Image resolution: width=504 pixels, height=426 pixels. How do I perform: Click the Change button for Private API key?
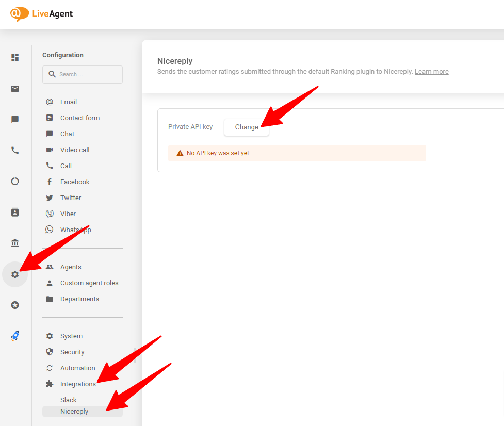point(246,127)
